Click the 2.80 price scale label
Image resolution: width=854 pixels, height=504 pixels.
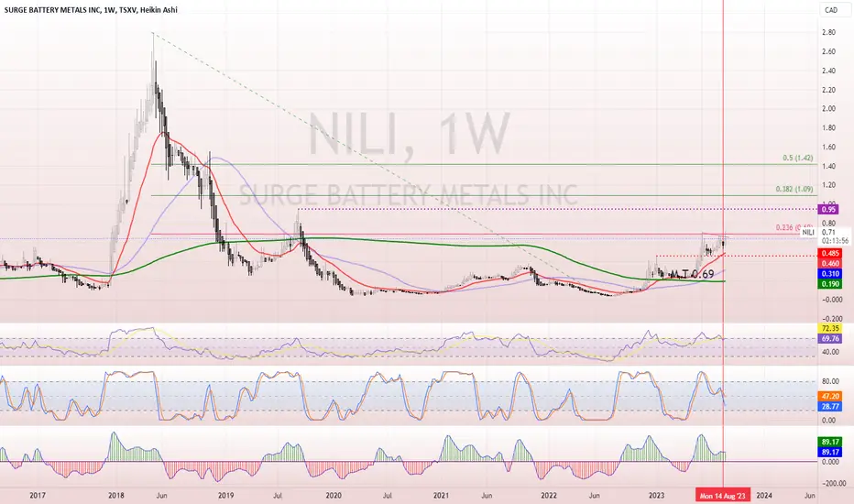pos(829,33)
